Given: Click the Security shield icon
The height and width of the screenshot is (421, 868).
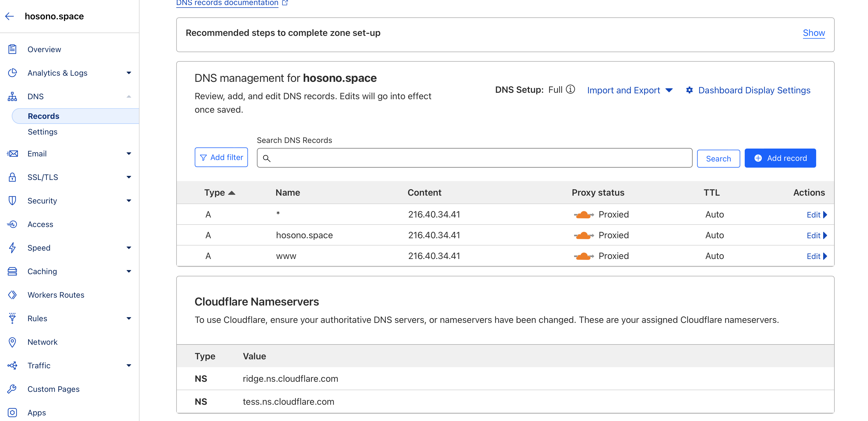Looking at the screenshot, I should click(12, 201).
